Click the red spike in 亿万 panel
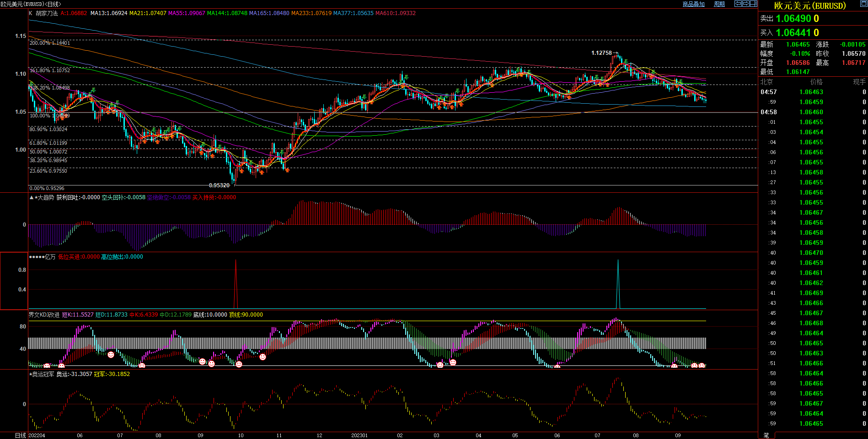This screenshot has width=868, height=439. point(236,283)
